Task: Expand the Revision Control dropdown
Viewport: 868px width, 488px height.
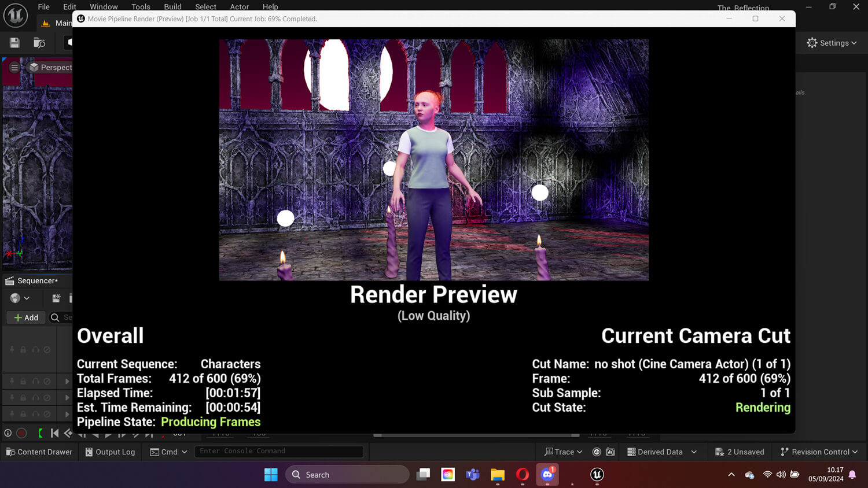Action: tap(819, 452)
